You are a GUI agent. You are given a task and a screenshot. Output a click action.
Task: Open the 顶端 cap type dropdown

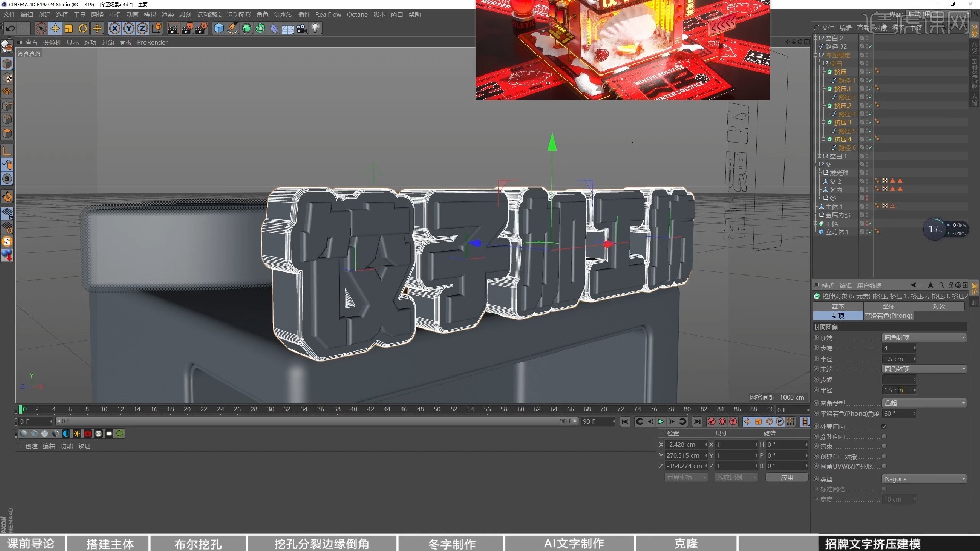[x=924, y=338]
